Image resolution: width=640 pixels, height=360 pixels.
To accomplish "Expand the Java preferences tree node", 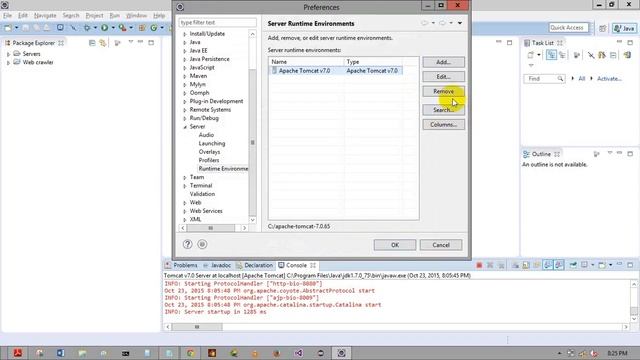I will 185,42.
